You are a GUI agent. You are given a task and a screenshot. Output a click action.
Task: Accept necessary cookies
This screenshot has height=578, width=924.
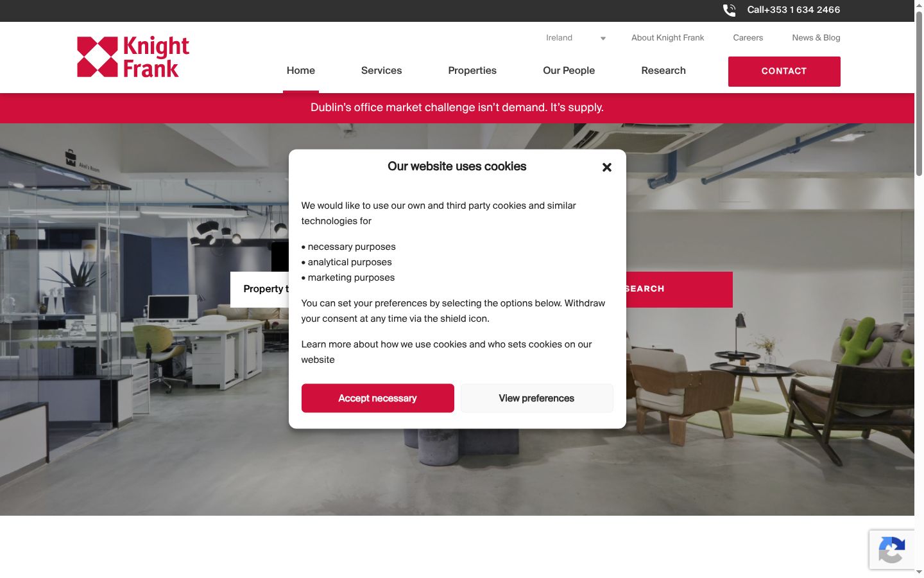coord(378,398)
